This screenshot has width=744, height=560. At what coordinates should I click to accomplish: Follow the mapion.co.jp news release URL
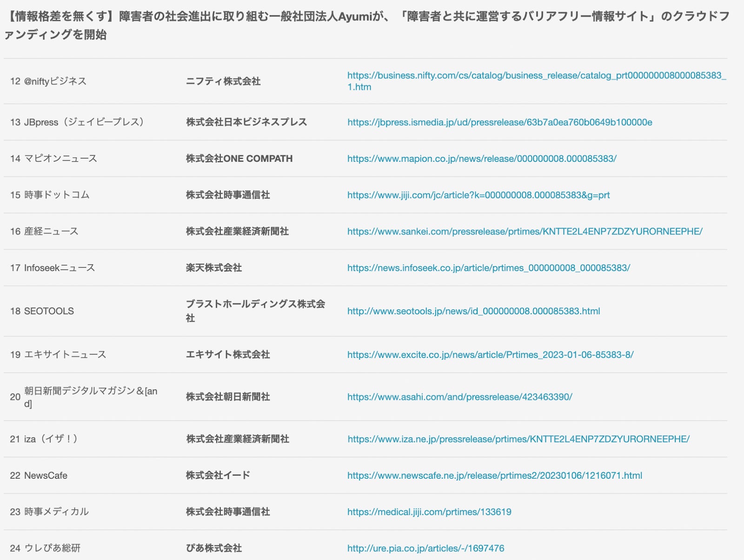[482, 158]
